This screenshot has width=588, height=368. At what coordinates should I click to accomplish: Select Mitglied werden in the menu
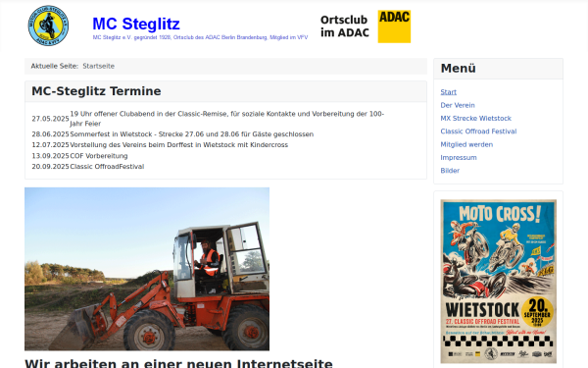(x=466, y=144)
